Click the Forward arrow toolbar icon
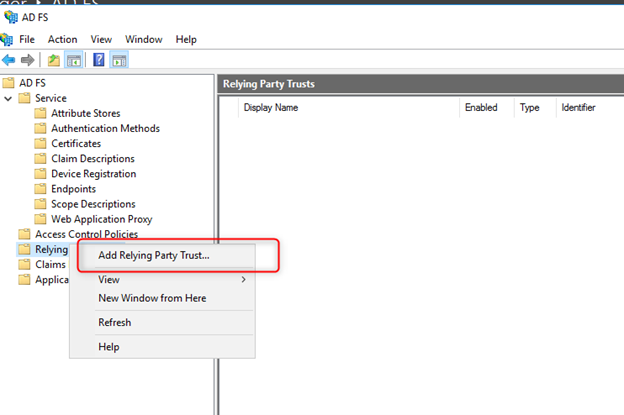 point(27,60)
